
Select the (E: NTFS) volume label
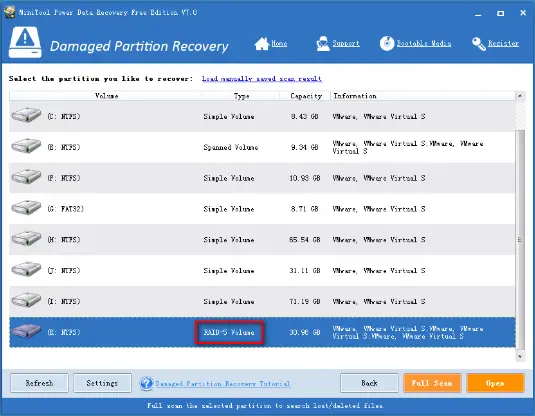point(64,147)
